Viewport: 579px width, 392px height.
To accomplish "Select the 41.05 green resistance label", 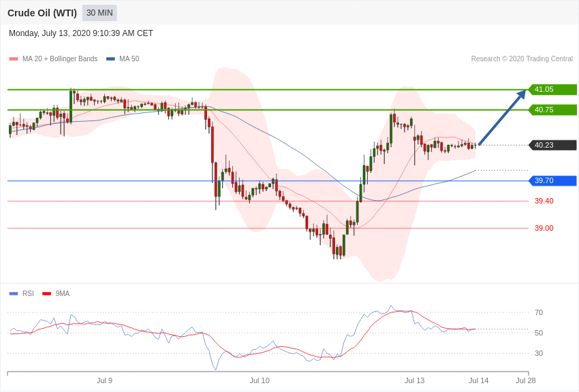I will pyautogui.click(x=552, y=89).
